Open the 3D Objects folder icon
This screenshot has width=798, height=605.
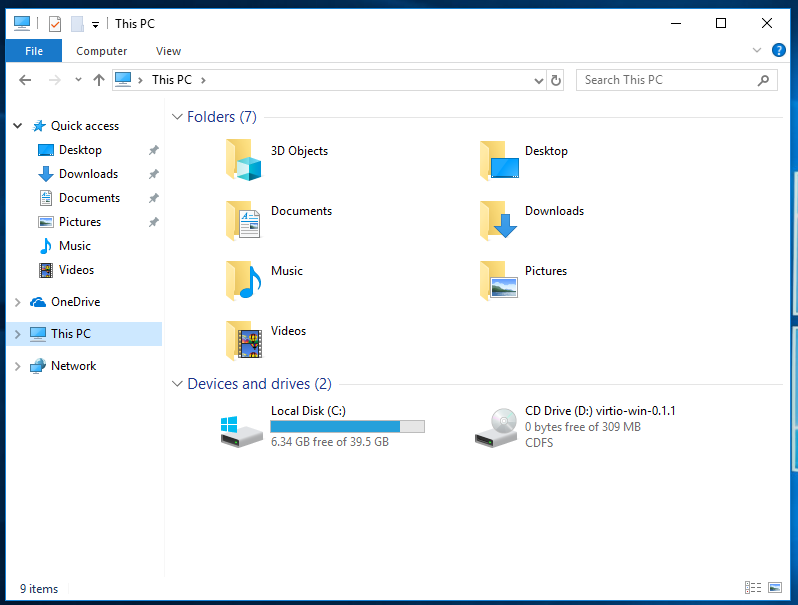pyautogui.click(x=244, y=160)
